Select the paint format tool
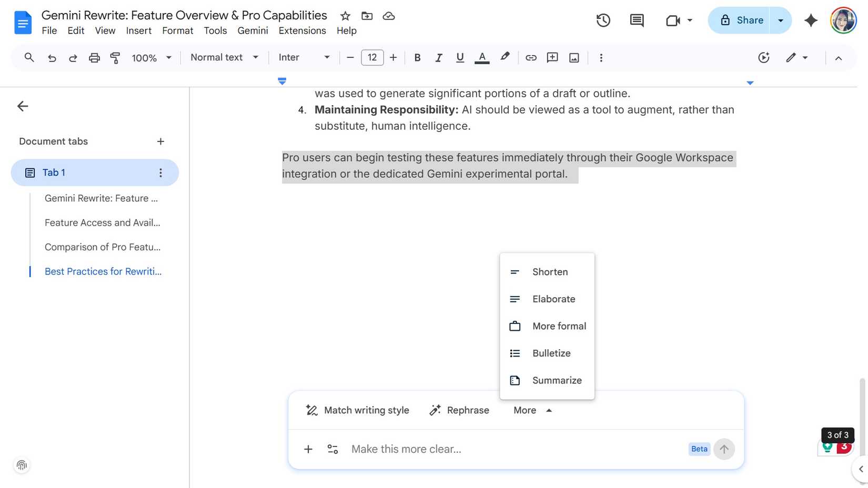The width and height of the screenshot is (868, 488). (115, 58)
